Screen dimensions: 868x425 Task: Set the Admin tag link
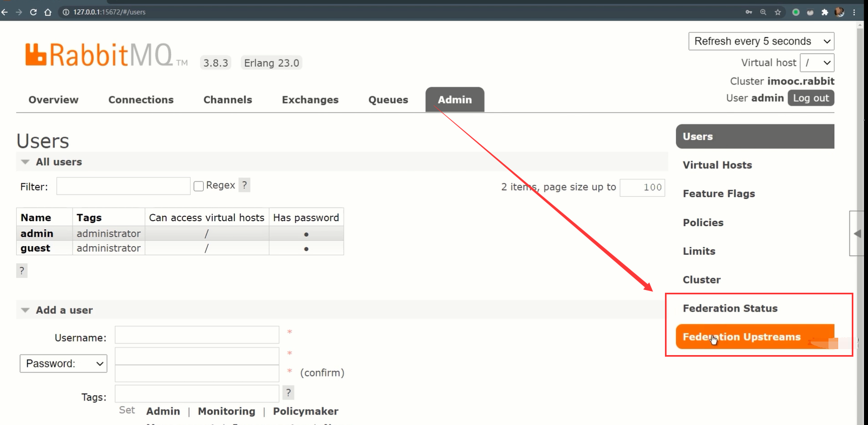point(163,411)
